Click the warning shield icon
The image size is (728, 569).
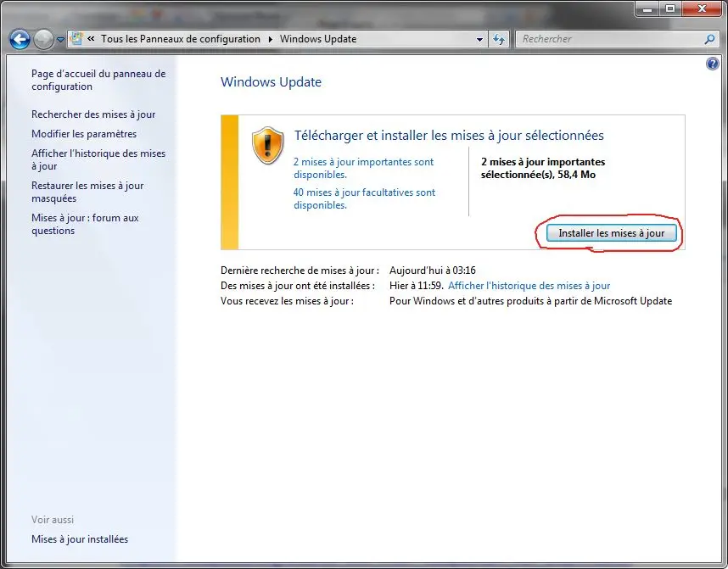coord(267,145)
